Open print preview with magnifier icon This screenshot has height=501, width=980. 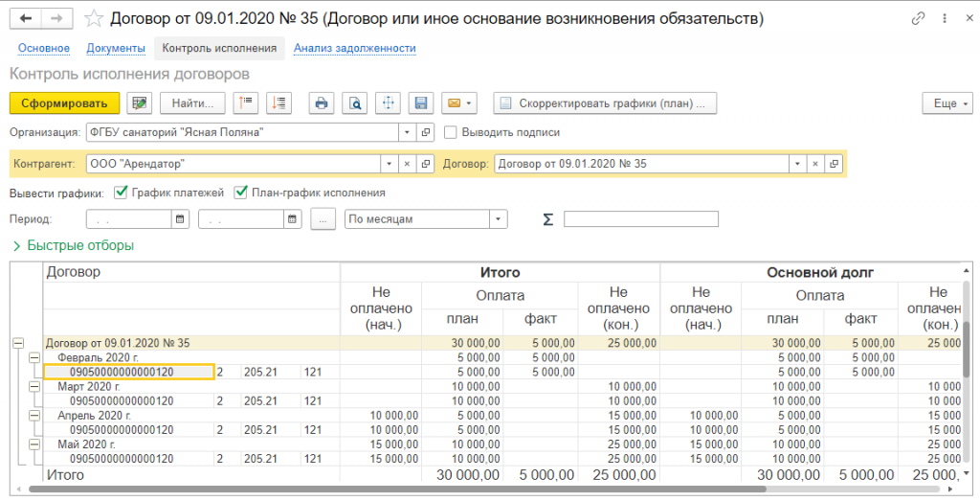(355, 103)
